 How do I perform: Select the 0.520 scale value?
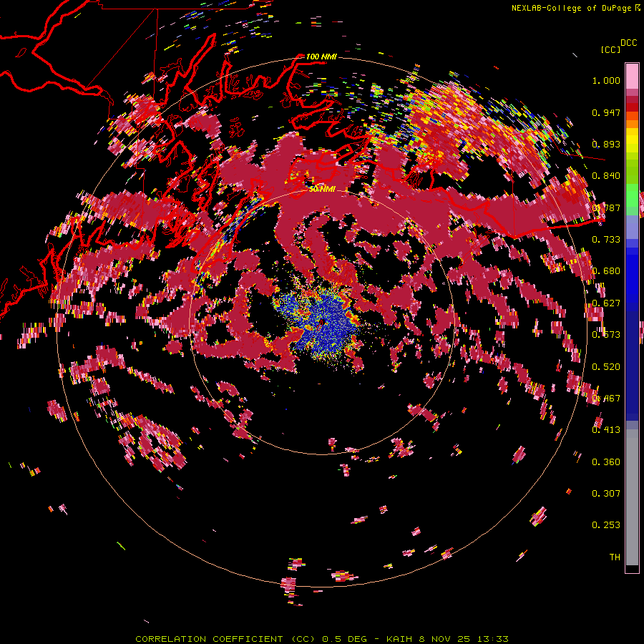pos(606,367)
